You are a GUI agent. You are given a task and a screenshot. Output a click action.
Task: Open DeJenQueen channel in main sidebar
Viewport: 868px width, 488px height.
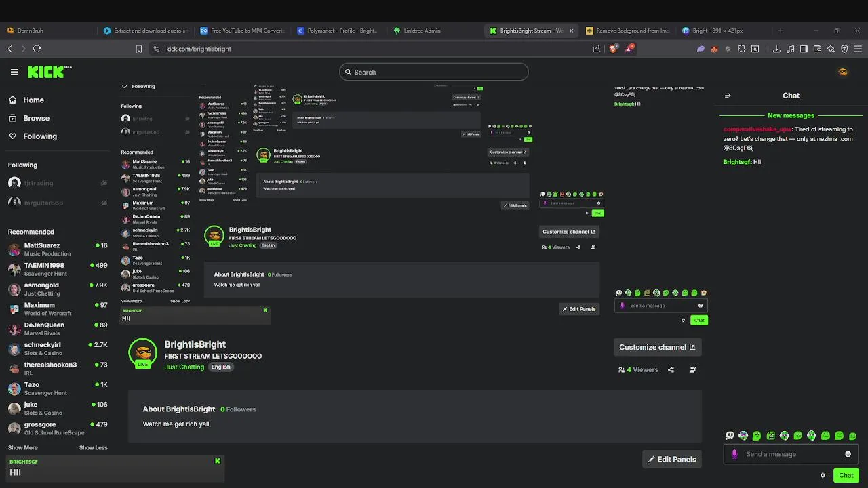pos(58,329)
